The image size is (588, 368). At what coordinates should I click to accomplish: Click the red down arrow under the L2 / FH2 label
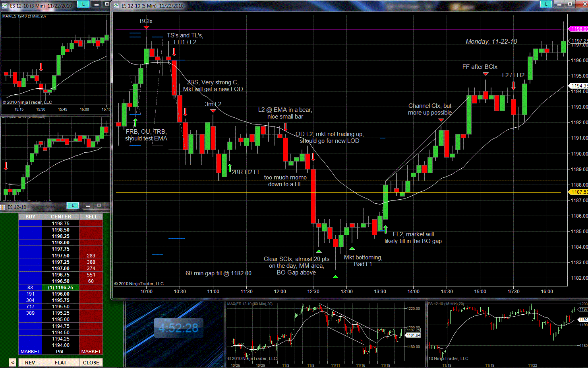[x=513, y=85]
